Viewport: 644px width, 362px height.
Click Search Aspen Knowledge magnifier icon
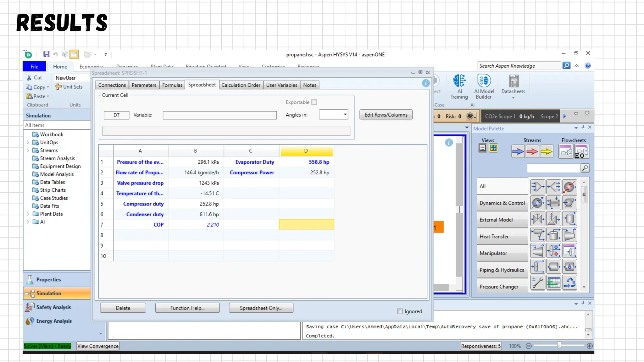point(566,66)
